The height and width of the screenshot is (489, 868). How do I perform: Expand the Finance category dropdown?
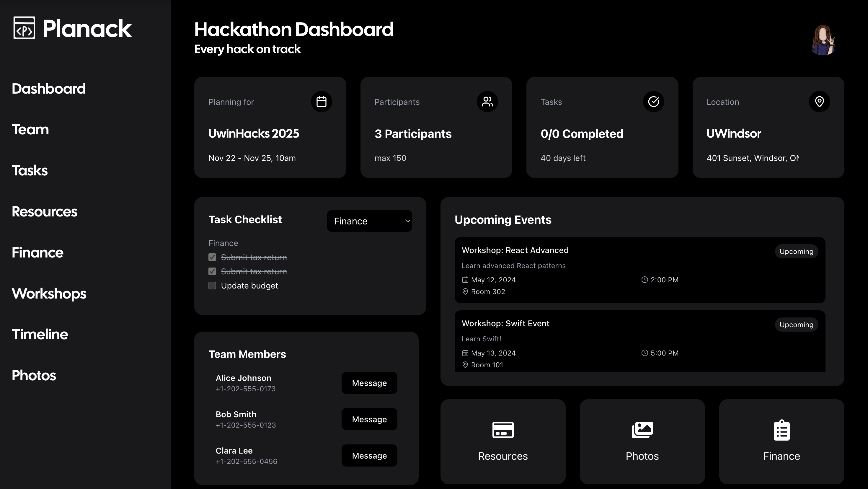(x=369, y=221)
